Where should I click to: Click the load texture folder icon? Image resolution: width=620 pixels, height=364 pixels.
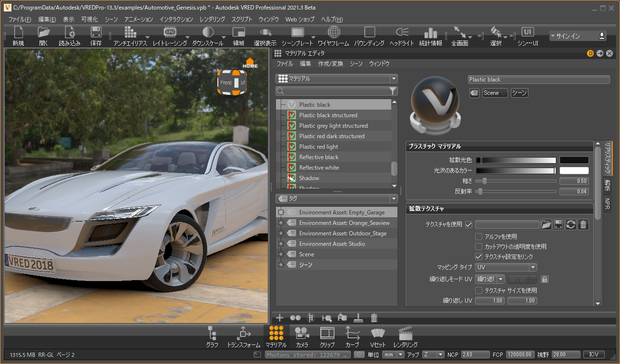click(546, 224)
